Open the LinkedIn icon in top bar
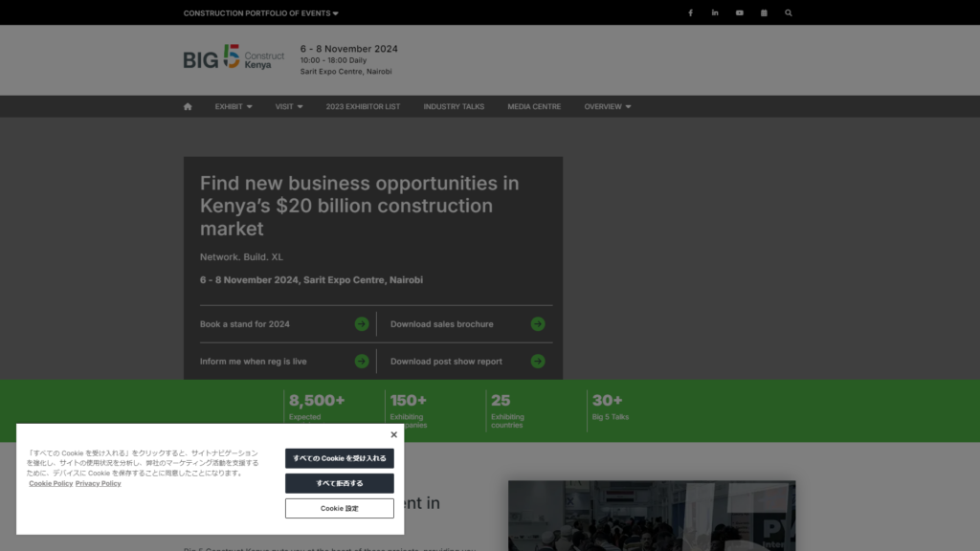Viewport: 980px width, 551px height. coord(714,12)
